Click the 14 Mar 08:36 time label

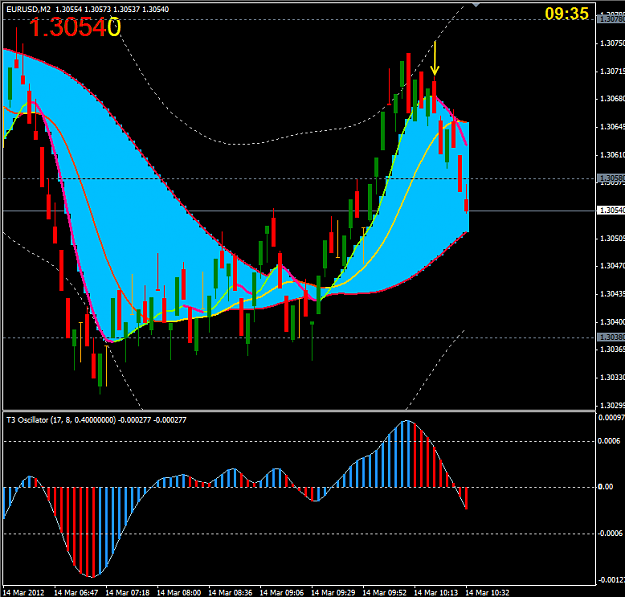point(230,593)
